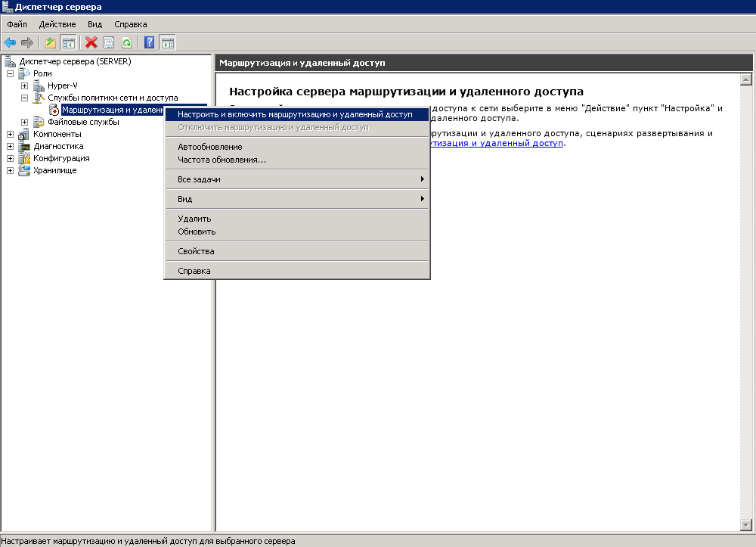Click the Forward arrow toolbar icon
756x547 pixels.
[x=27, y=43]
